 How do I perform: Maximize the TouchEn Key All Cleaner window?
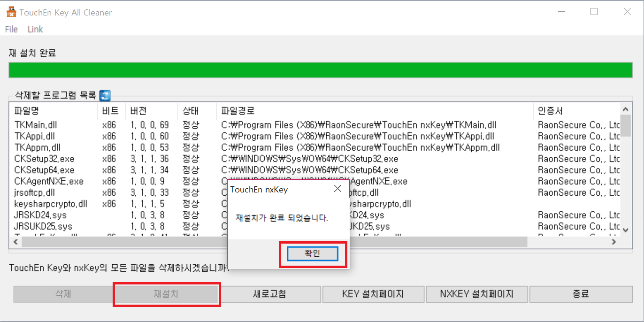tap(594, 12)
